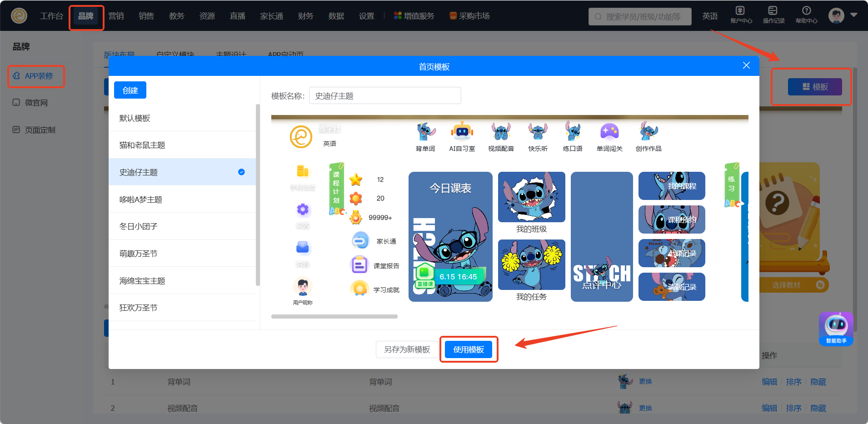Click the preview horizontal scrollbar

(x=334, y=317)
